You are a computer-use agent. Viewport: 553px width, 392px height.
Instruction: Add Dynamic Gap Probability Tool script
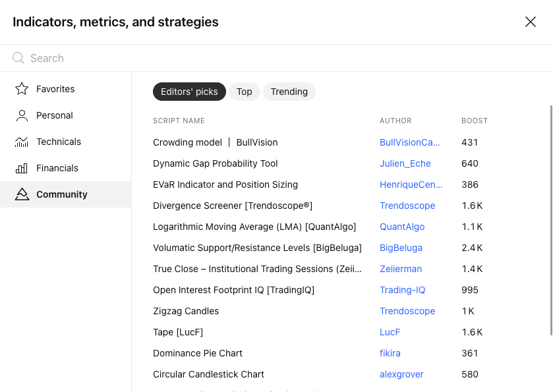pos(216,163)
